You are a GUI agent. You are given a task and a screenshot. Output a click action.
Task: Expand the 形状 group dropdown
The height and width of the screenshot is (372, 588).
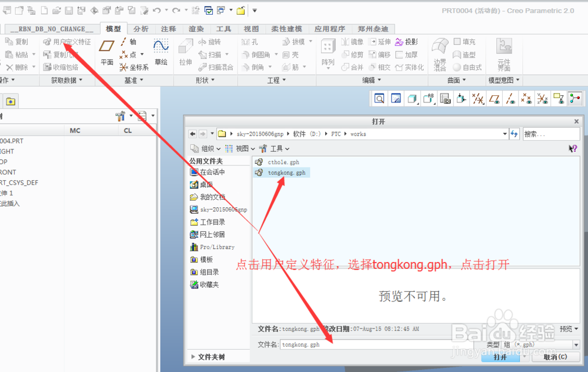point(205,80)
